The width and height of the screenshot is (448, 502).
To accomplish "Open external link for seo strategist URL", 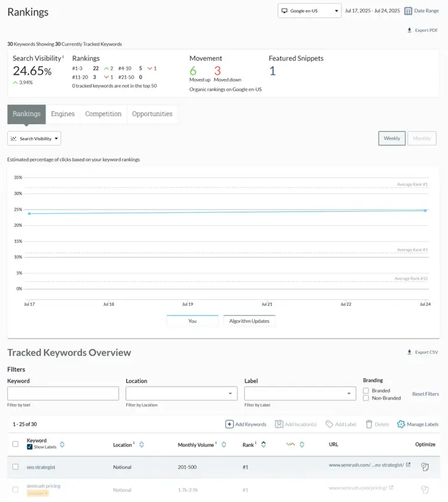I will pyautogui.click(x=408, y=464).
